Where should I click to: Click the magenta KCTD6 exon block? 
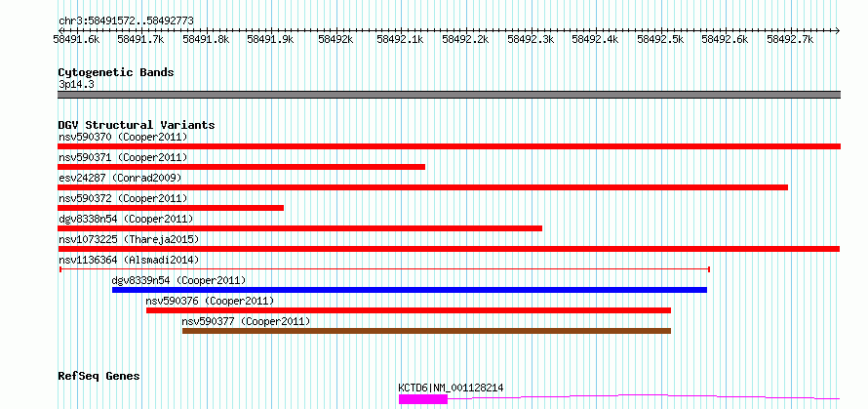click(423, 399)
